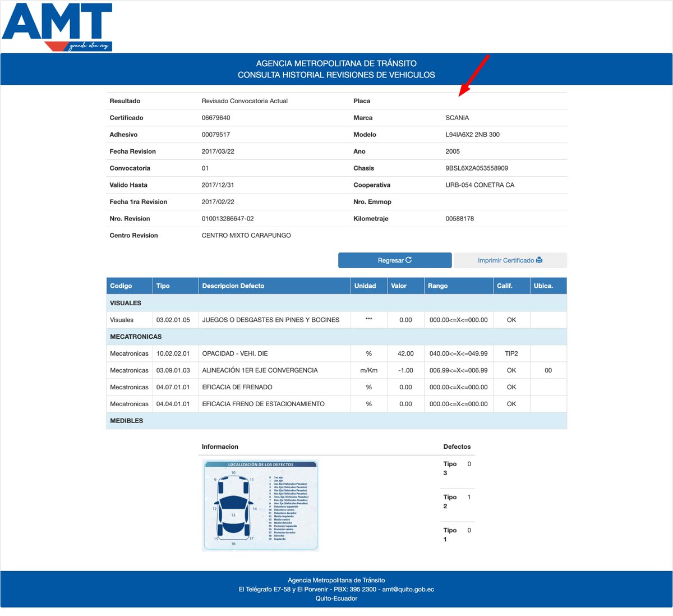Click defect code 04.07.01.01
The height and width of the screenshot is (616, 673).
tap(173, 387)
